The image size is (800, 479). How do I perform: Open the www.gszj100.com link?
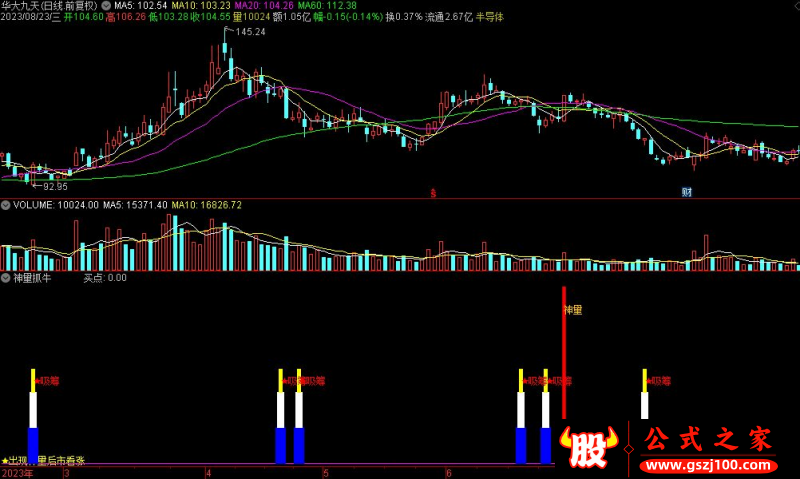(x=709, y=465)
